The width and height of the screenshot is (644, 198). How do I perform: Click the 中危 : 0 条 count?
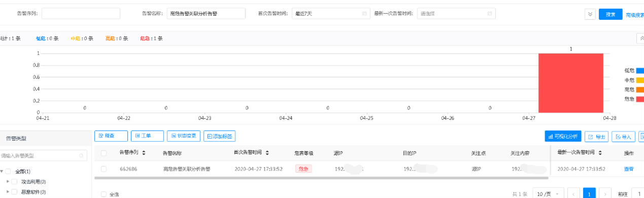click(82, 39)
